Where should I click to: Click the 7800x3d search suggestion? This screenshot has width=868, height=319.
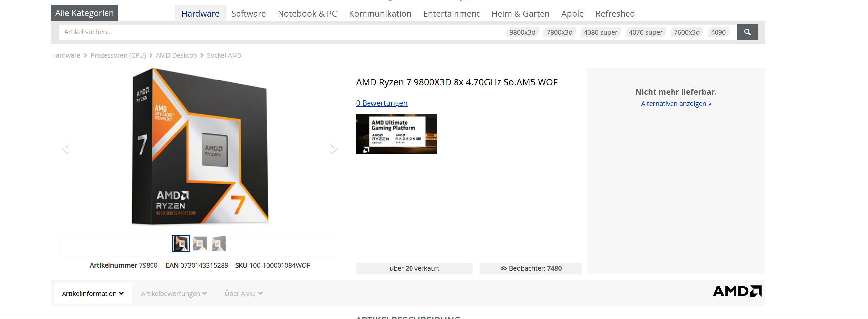[x=559, y=32]
